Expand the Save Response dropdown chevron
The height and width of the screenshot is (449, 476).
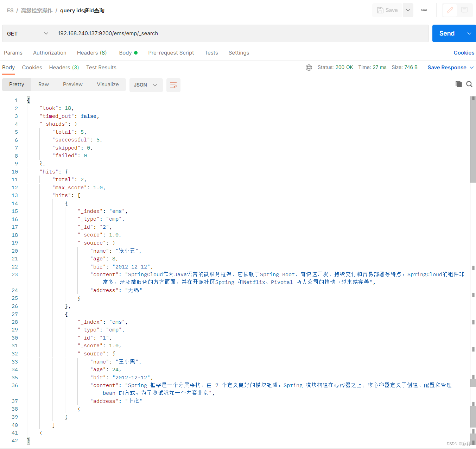(x=472, y=68)
